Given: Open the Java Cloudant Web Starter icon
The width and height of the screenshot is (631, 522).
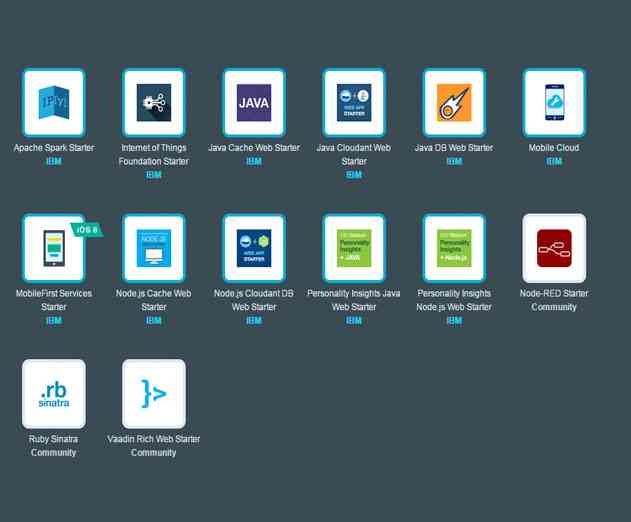Looking at the screenshot, I should click(354, 103).
